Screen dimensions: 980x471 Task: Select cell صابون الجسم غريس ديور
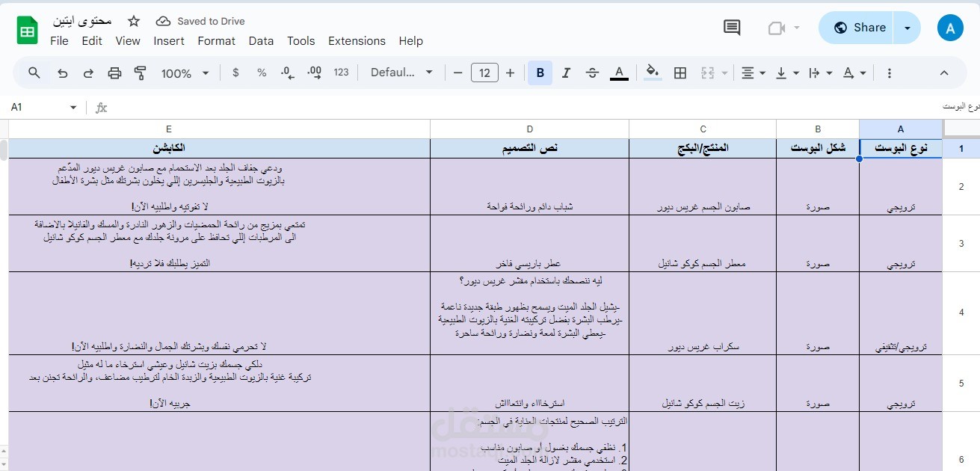pos(703,186)
